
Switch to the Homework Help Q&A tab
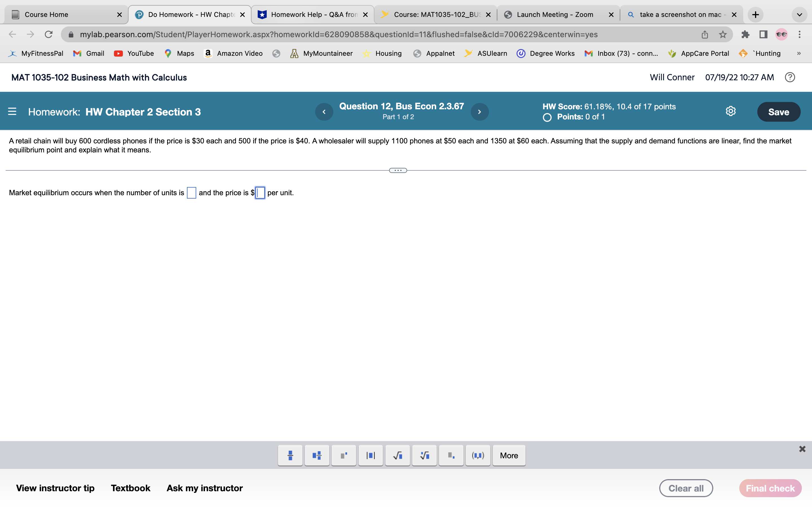point(312,14)
